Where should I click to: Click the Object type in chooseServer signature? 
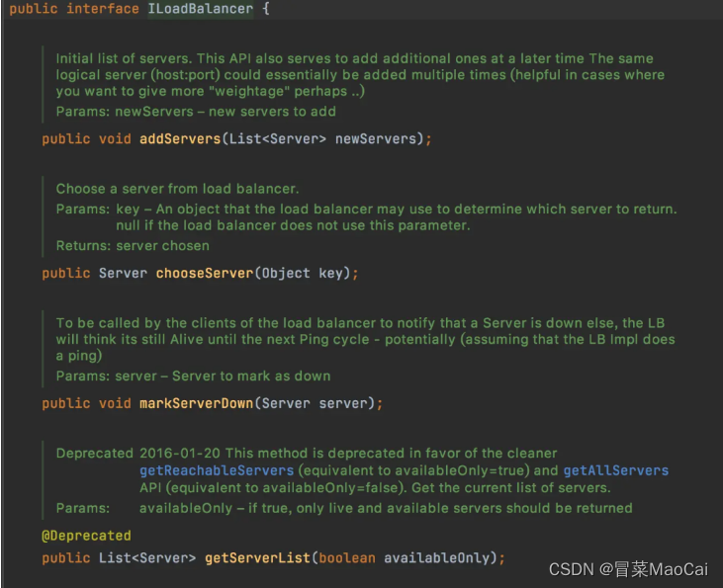[286, 273]
